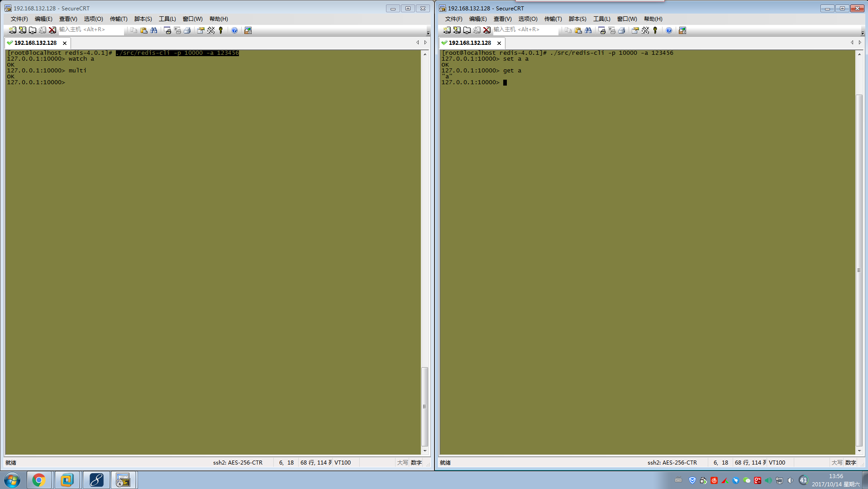The height and width of the screenshot is (489, 868).
Task: Open 文件(F) menu in right window
Action: [454, 19]
